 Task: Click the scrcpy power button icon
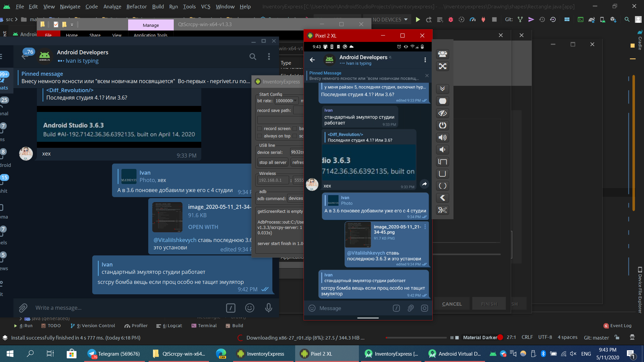point(442,125)
